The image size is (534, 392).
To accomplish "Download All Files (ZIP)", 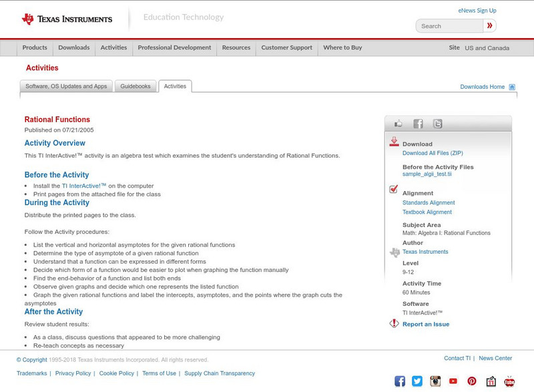I will (x=433, y=153).
